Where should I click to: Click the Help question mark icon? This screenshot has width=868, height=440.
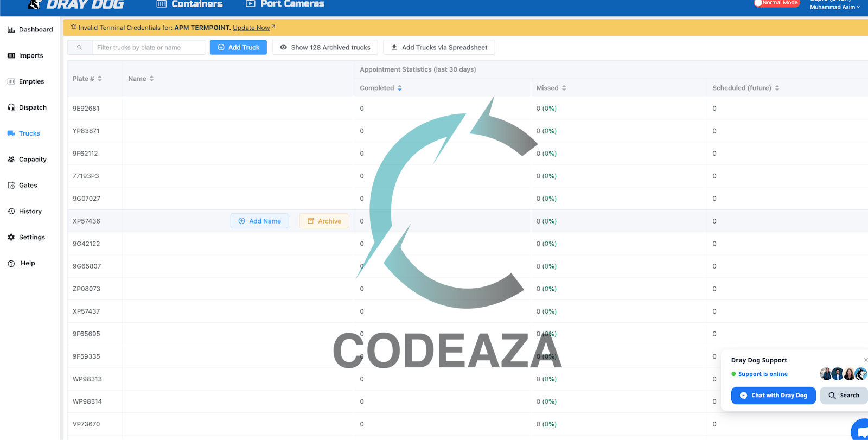11,263
